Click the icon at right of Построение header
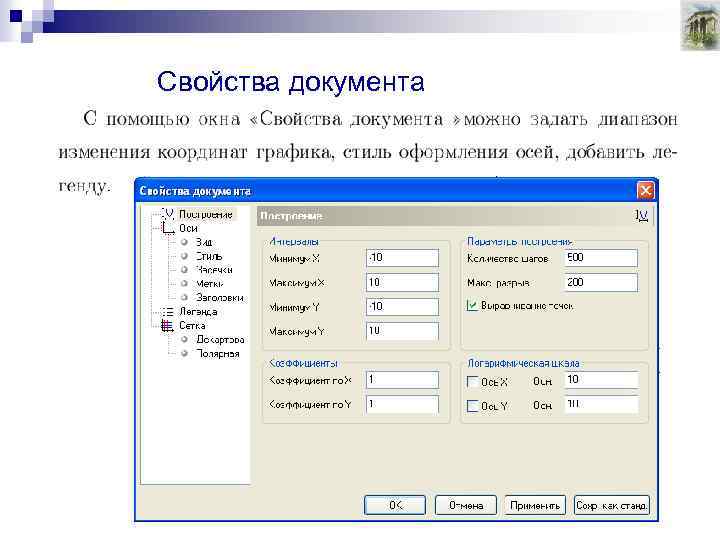The height and width of the screenshot is (540, 720). (x=641, y=215)
